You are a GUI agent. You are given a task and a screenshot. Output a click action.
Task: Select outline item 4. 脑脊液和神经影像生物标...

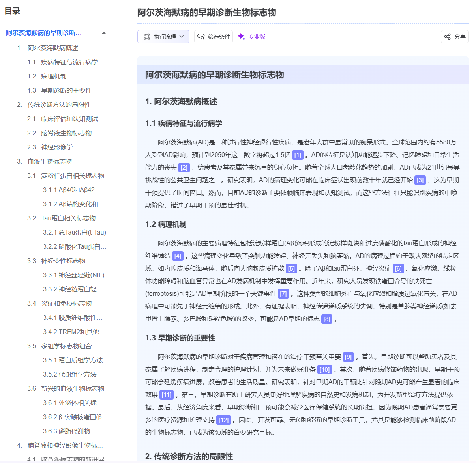point(60,445)
